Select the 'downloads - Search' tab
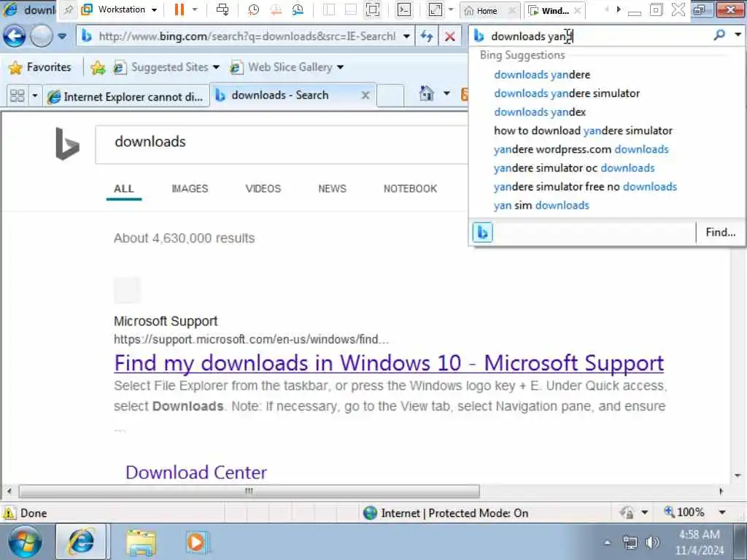Screen dimensions: 747x560 (x=280, y=96)
